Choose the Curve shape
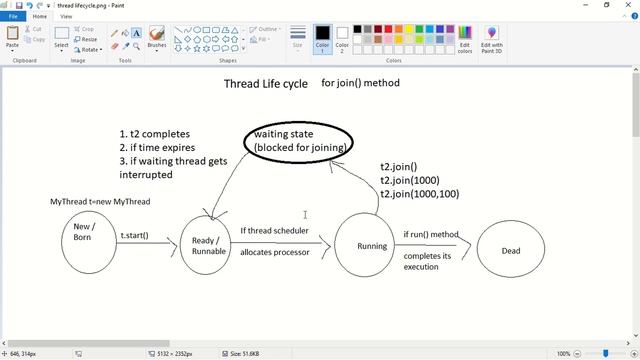This screenshot has height=360, width=640. pos(188,30)
